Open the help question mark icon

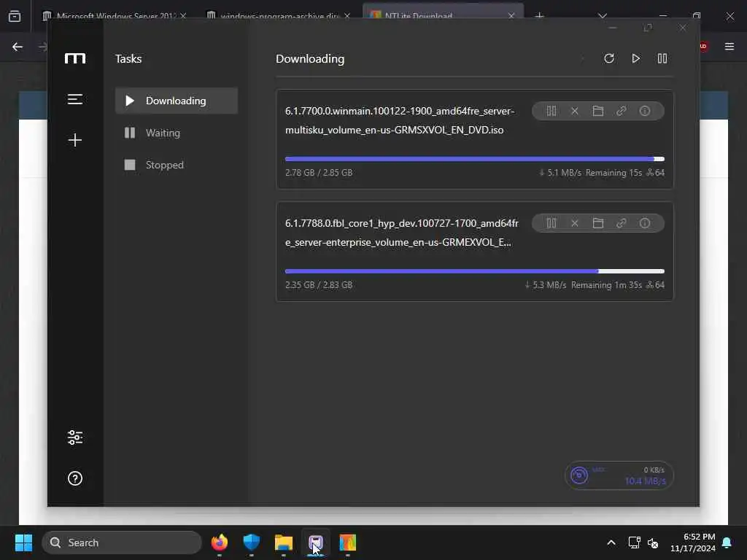coord(75,478)
